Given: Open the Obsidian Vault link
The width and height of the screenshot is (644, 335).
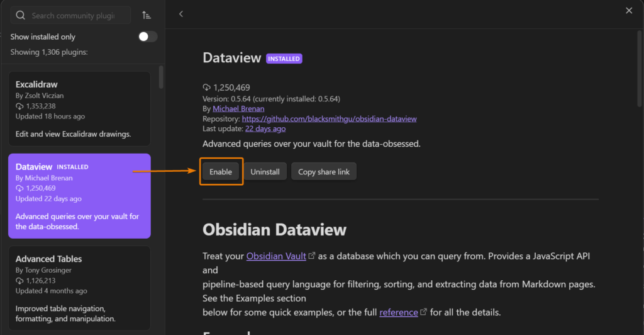Looking at the screenshot, I should pos(276,256).
